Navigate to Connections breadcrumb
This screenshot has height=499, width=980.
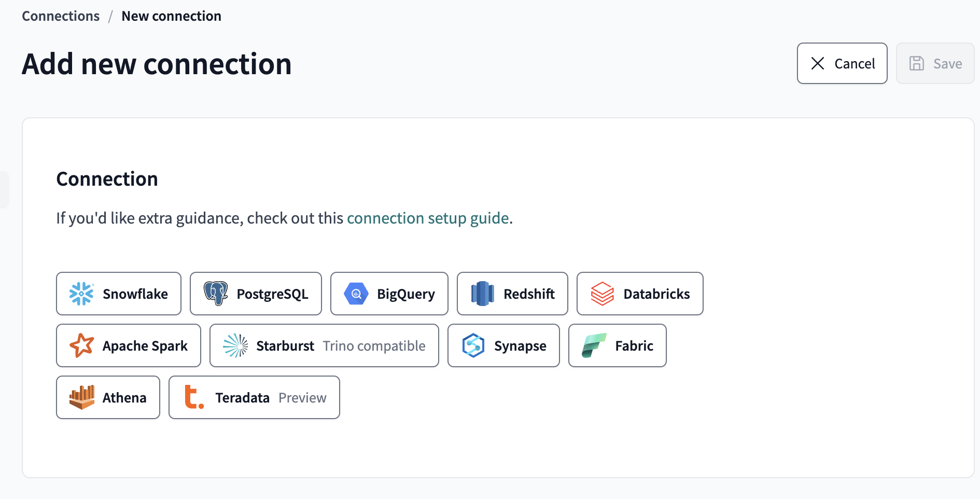click(x=60, y=16)
